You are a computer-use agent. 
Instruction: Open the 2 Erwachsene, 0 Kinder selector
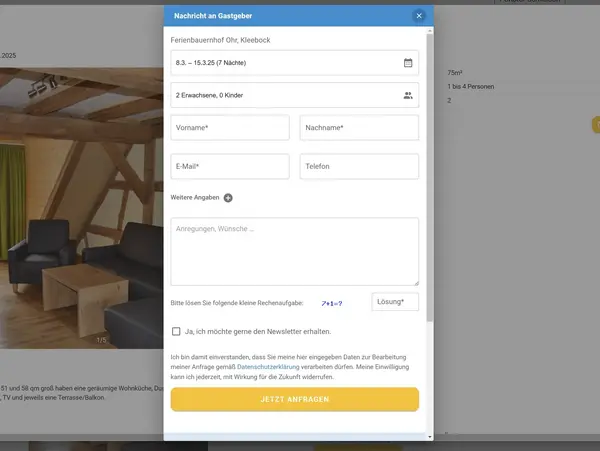point(295,95)
